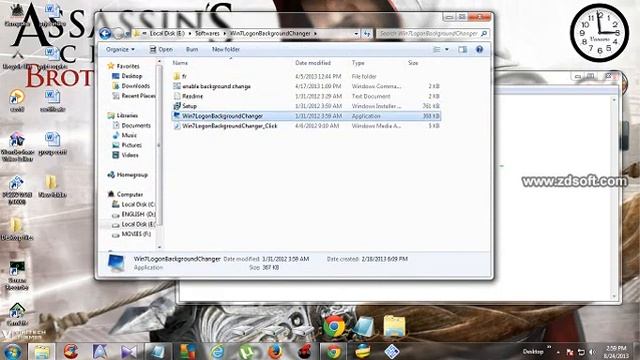The height and width of the screenshot is (360, 640).
Task: Open Explorer Help with the question mark icon
Action: [480, 49]
